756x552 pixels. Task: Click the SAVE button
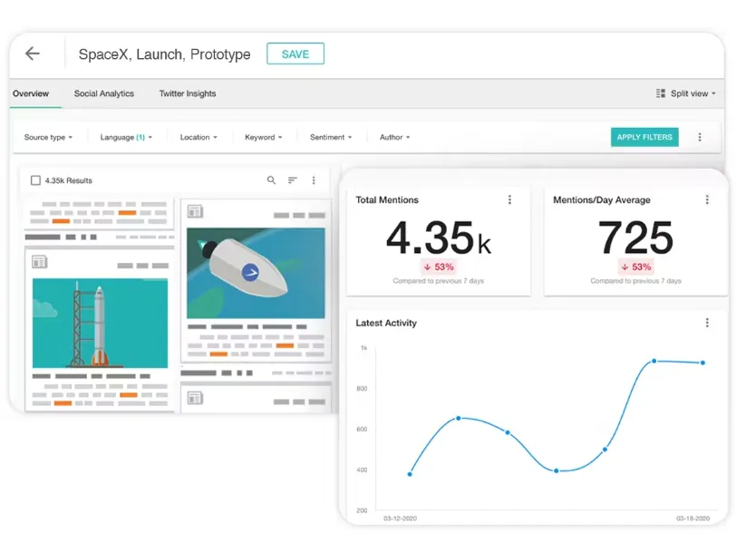point(296,53)
